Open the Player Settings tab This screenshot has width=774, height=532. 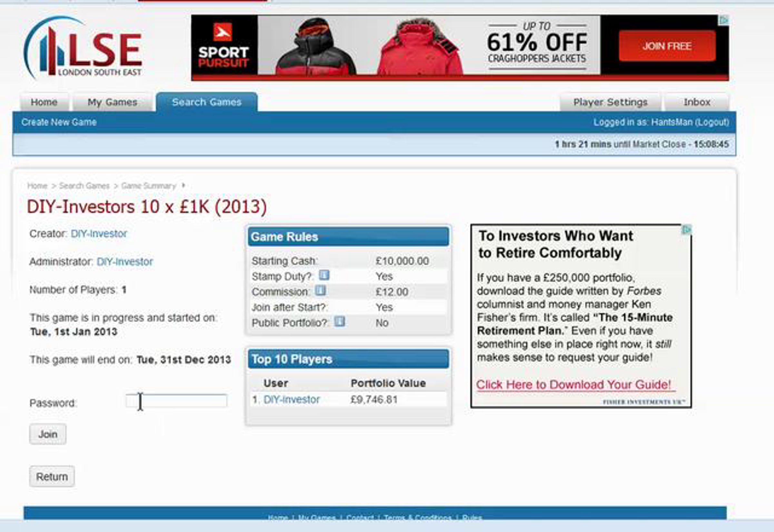(610, 102)
